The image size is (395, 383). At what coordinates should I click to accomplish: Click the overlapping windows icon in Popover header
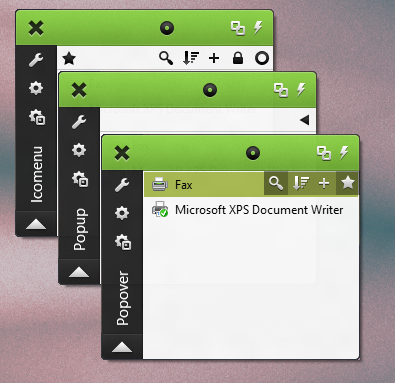click(324, 153)
